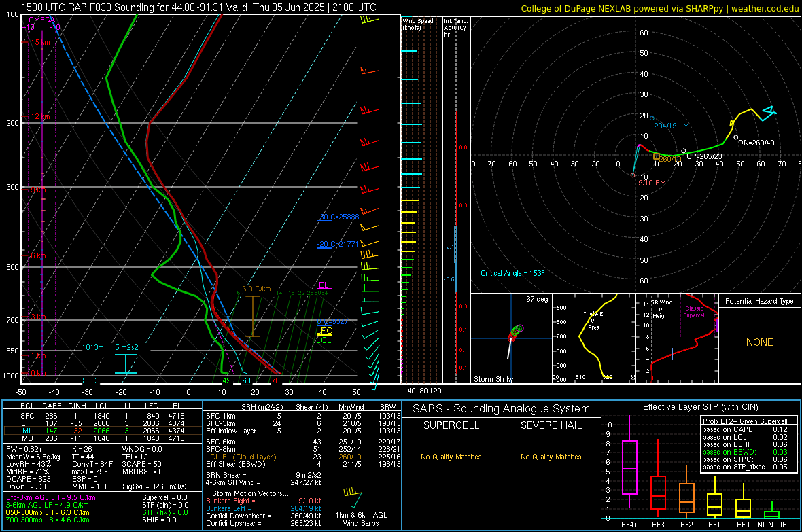Click the Bunkers Right storm motion entry
Viewport: 802px width, 532px height.
pyautogui.click(x=264, y=501)
